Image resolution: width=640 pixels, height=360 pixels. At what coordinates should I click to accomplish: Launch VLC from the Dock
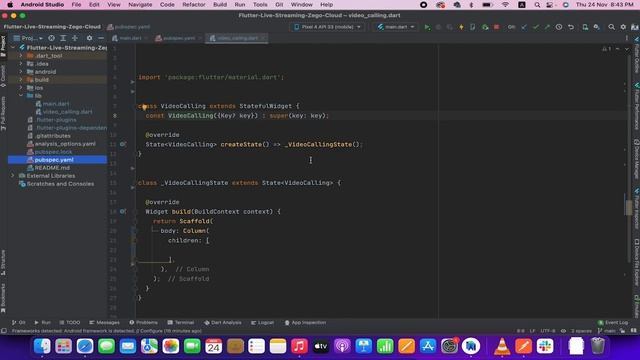coord(502,347)
